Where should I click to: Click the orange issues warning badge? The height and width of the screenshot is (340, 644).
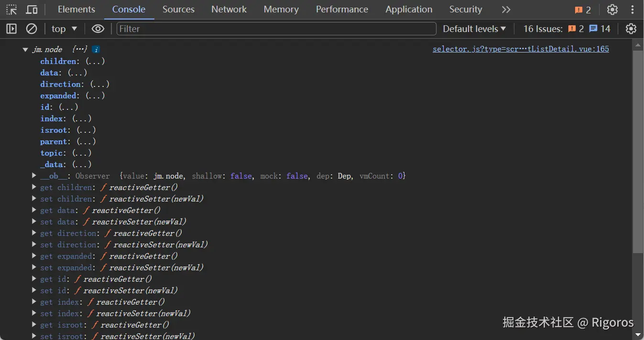[583, 10]
